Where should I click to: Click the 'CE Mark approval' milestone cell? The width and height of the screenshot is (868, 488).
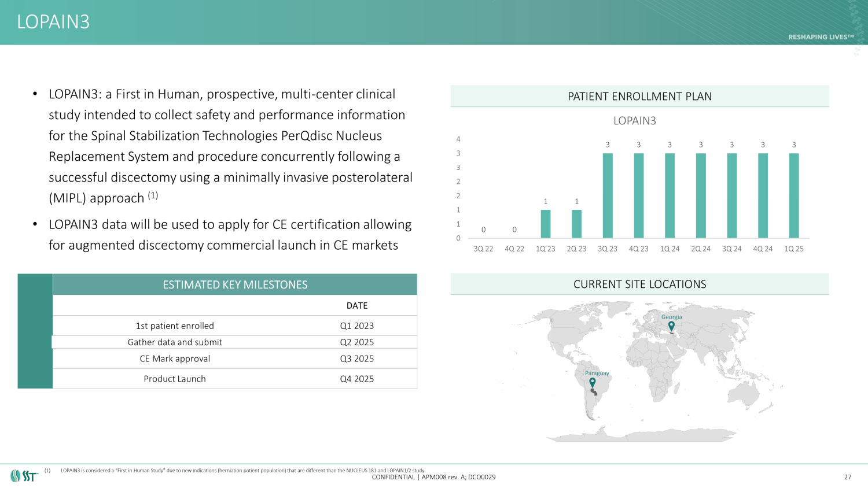pyautogui.click(x=175, y=358)
